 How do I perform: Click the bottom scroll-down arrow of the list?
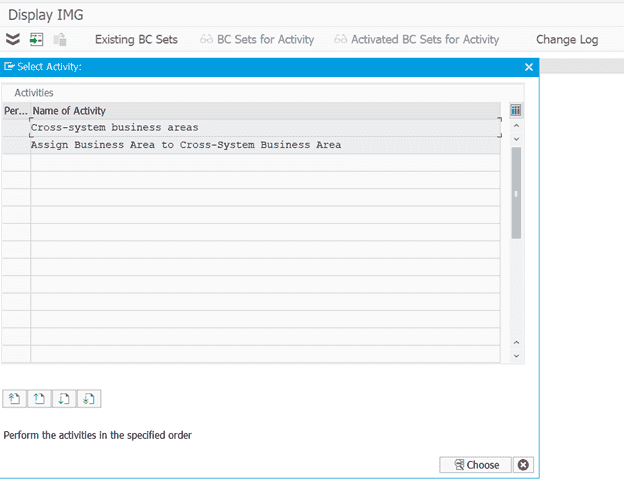pyautogui.click(x=516, y=355)
